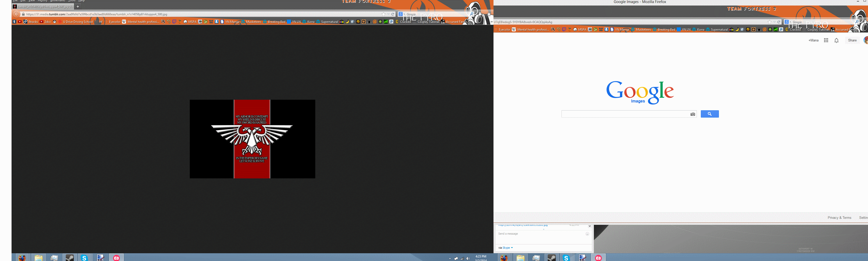Image resolution: width=868 pixels, height=261 pixels.
Task: Click the search magnifier in the tumblr window
Action: [472, 14]
